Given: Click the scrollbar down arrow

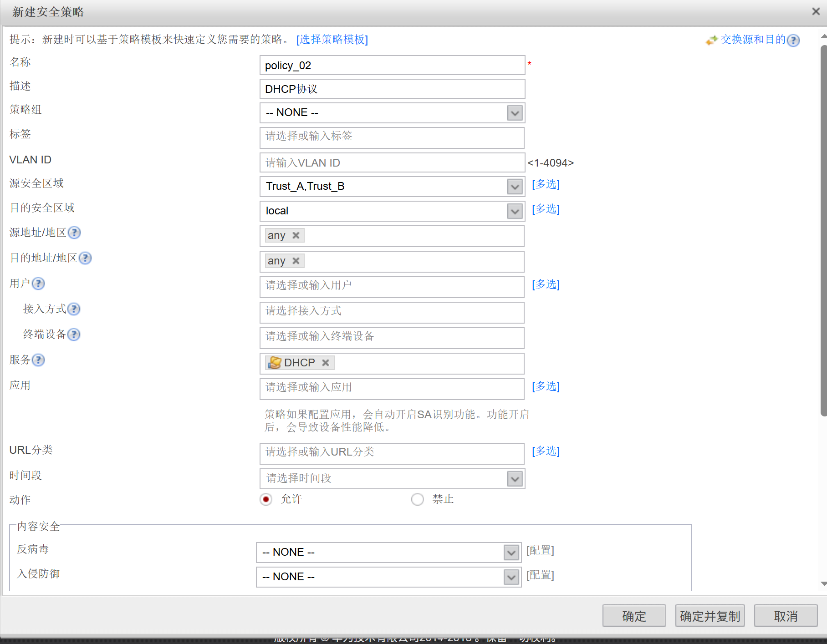Looking at the screenshot, I should (823, 583).
